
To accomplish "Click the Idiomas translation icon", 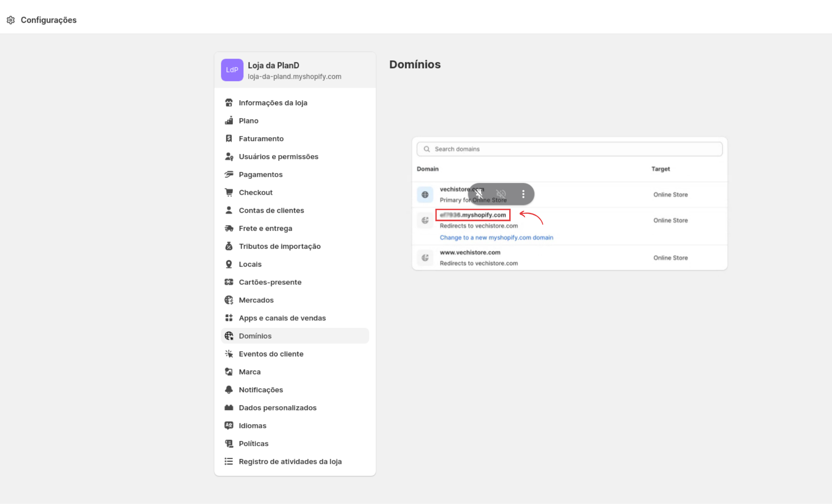I will [x=229, y=425].
